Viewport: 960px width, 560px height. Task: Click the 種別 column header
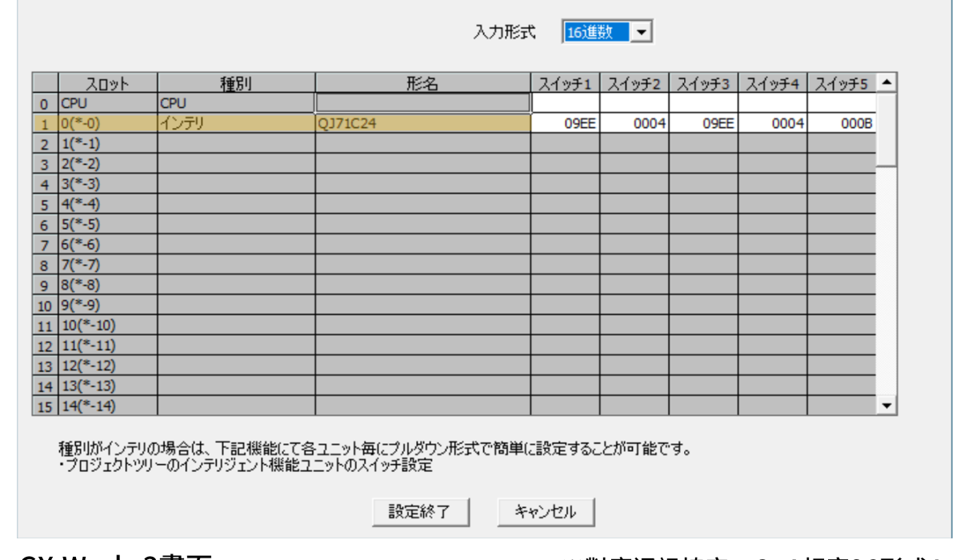(236, 83)
